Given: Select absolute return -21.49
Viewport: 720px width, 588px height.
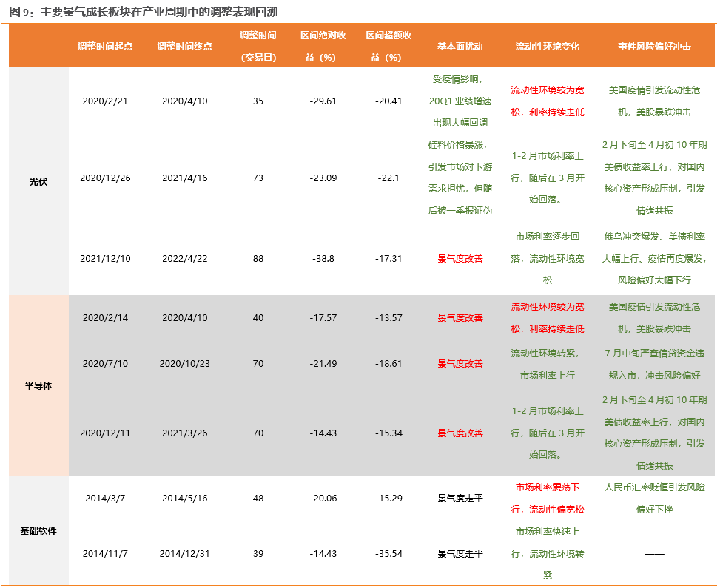Looking at the screenshot, I should [x=323, y=364].
